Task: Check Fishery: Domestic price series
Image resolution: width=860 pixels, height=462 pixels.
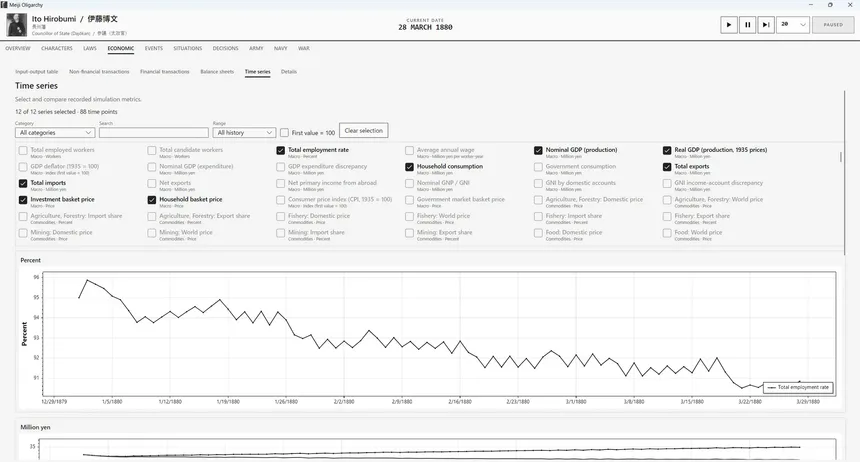Action: point(280,217)
